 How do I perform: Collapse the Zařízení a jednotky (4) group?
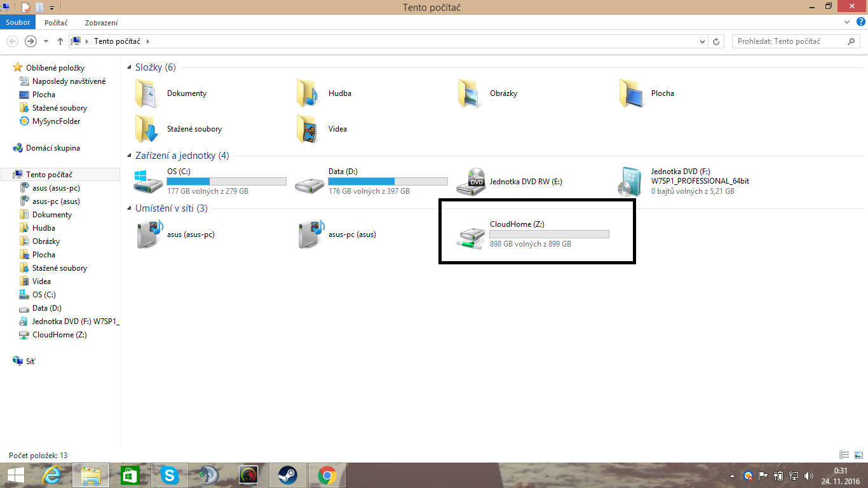pyautogui.click(x=130, y=156)
